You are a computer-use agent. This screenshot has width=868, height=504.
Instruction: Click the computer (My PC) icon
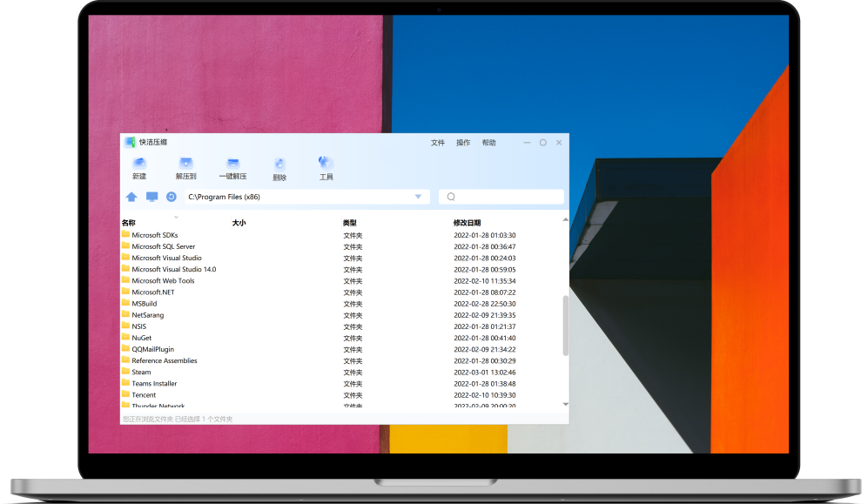coord(151,197)
